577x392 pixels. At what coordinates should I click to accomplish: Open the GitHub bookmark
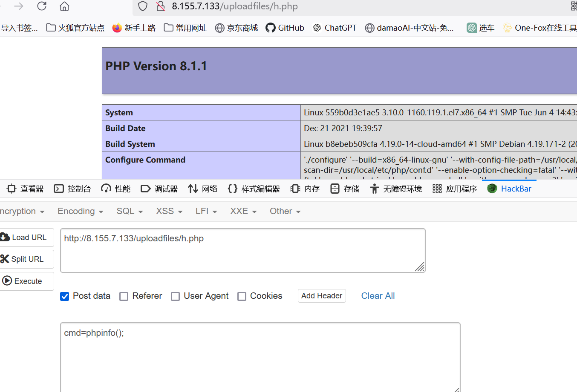point(285,28)
